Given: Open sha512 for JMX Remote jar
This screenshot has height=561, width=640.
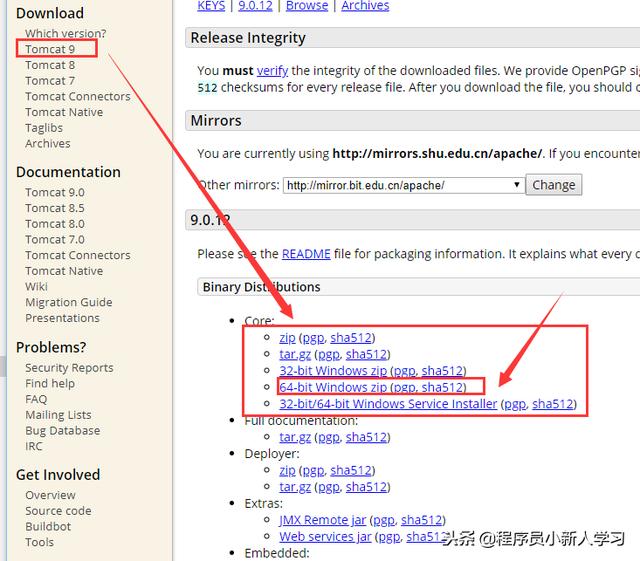Looking at the screenshot, I should coord(421,520).
